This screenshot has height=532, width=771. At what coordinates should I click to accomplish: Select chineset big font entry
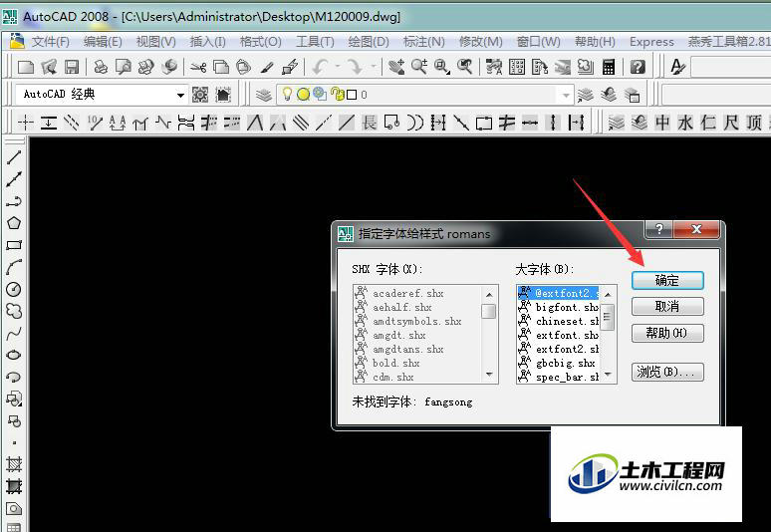558,321
